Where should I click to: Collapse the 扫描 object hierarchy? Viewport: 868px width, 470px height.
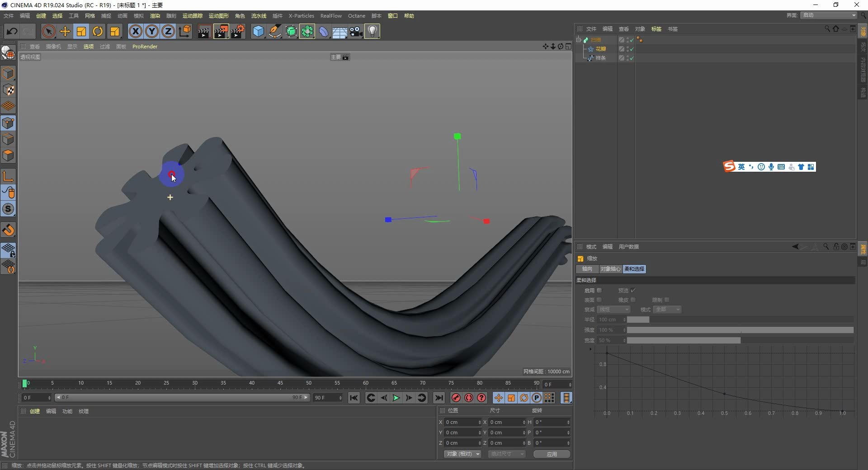(x=579, y=40)
